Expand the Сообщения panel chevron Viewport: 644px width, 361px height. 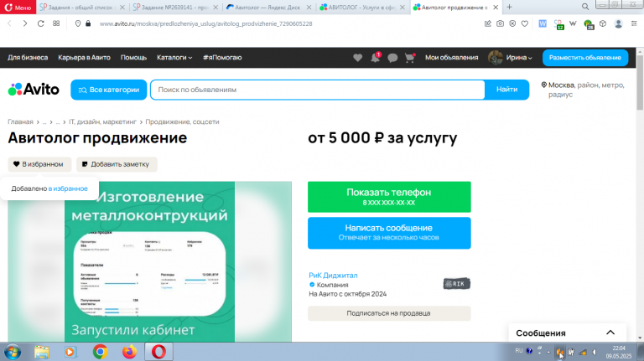(610, 333)
